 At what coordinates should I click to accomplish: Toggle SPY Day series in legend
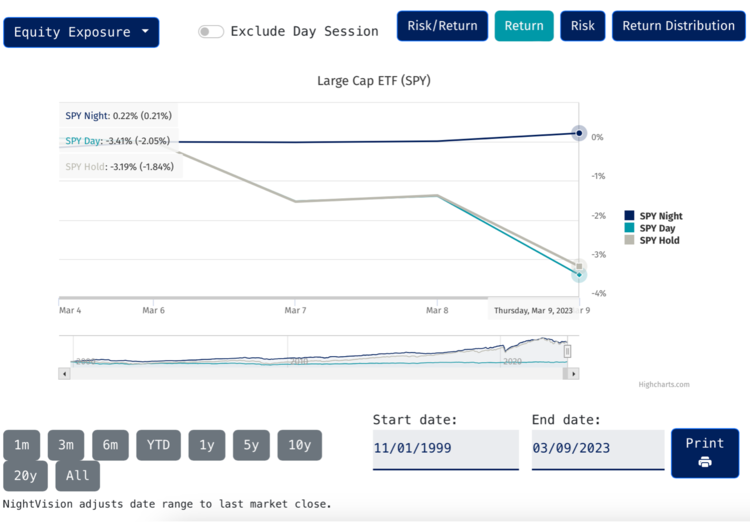657,228
